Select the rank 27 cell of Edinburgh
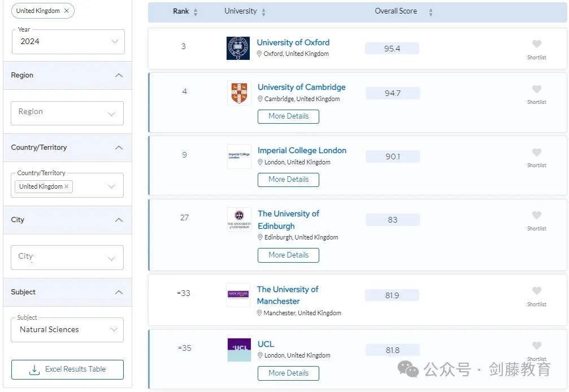 [184, 217]
